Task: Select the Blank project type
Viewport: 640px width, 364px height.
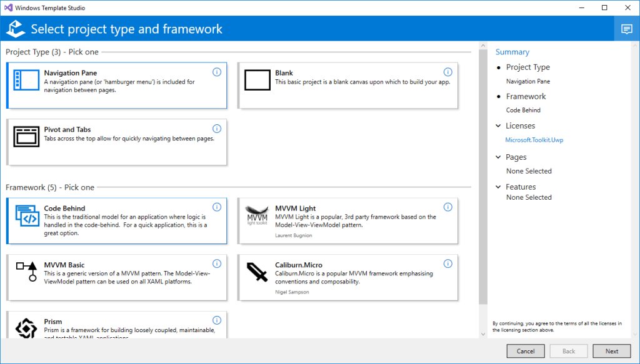Action: [347, 84]
